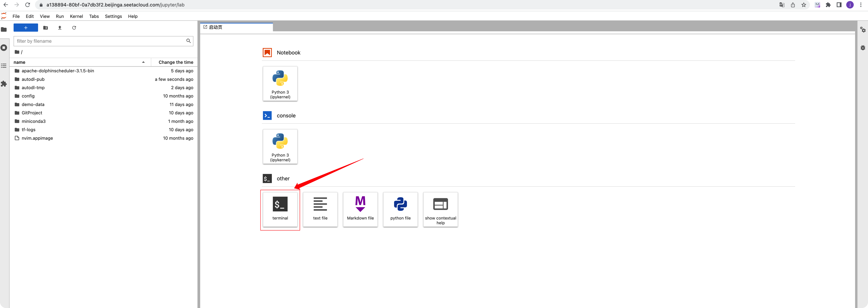Select the demo-data folder
The height and width of the screenshot is (308, 868).
point(103,105)
